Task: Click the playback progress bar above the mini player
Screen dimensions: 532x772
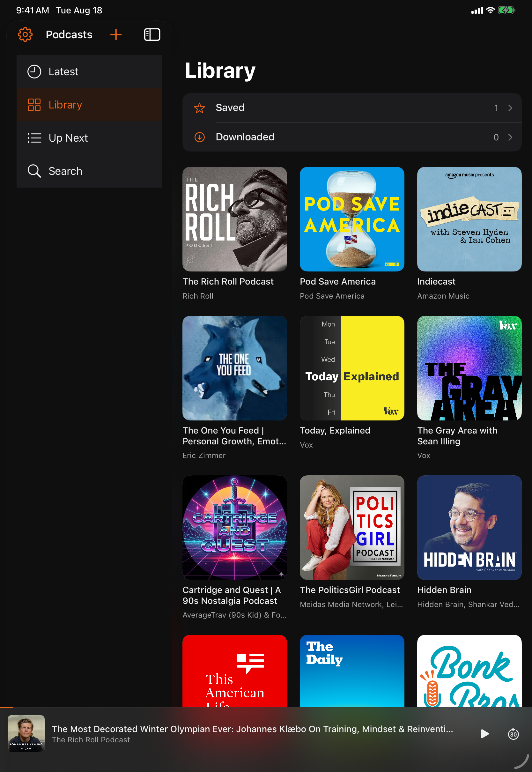Action: coord(266,707)
